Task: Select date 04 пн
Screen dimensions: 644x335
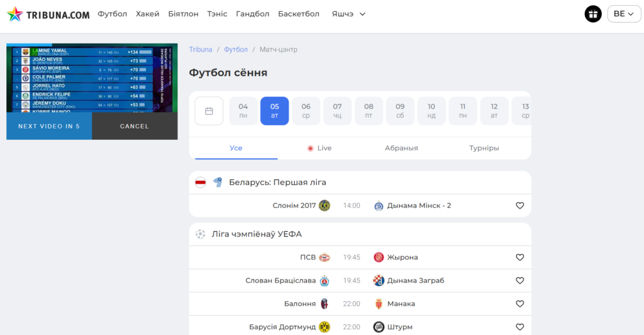Action: click(x=243, y=111)
